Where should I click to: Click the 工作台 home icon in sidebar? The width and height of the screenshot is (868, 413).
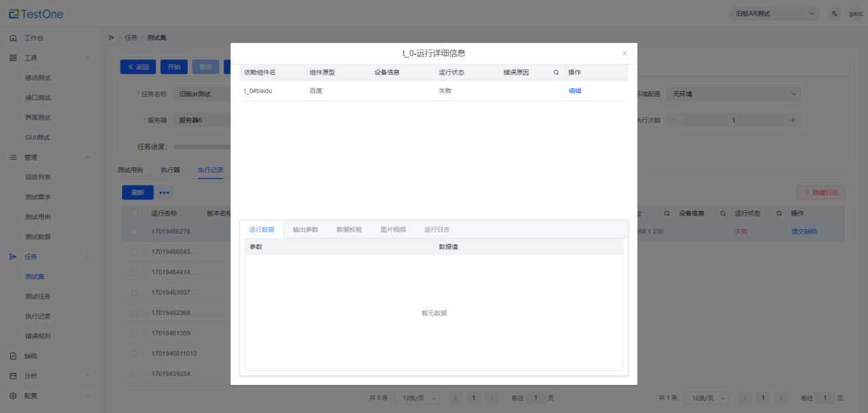pos(13,38)
